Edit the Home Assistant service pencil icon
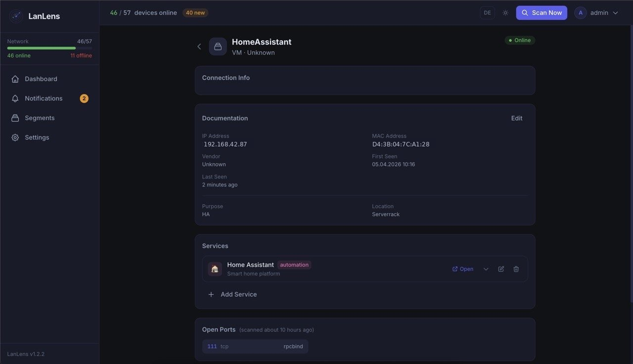 tap(501, 269)
